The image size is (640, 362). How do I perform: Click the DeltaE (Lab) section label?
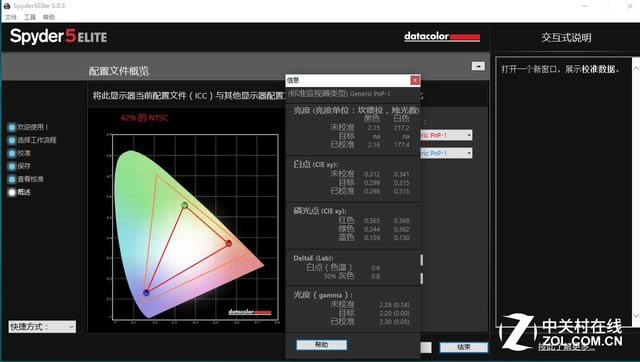313,258
